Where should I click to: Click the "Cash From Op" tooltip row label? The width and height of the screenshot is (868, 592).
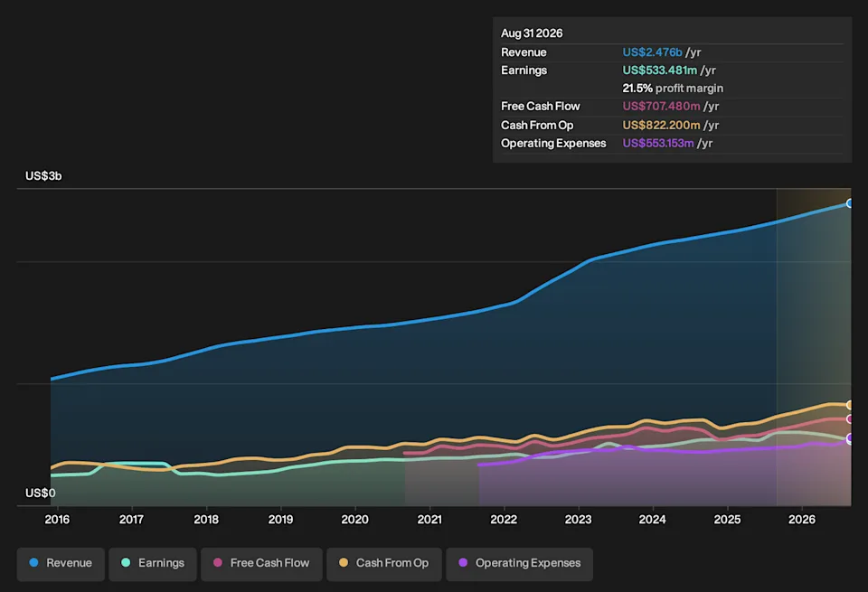pos(537,125)
